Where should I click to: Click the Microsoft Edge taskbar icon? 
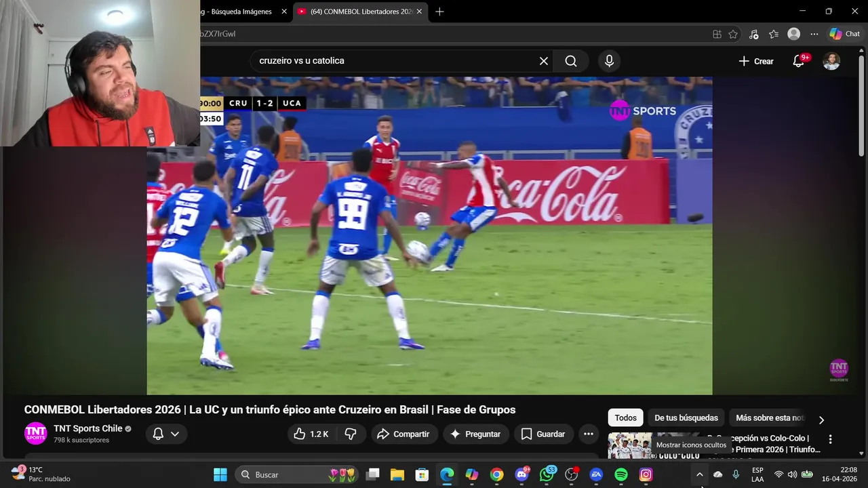pyautogui.click(x=447, y=474)
